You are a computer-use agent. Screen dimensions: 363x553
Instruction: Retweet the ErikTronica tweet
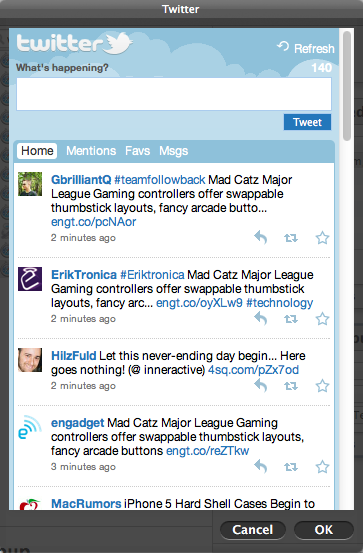291,319
